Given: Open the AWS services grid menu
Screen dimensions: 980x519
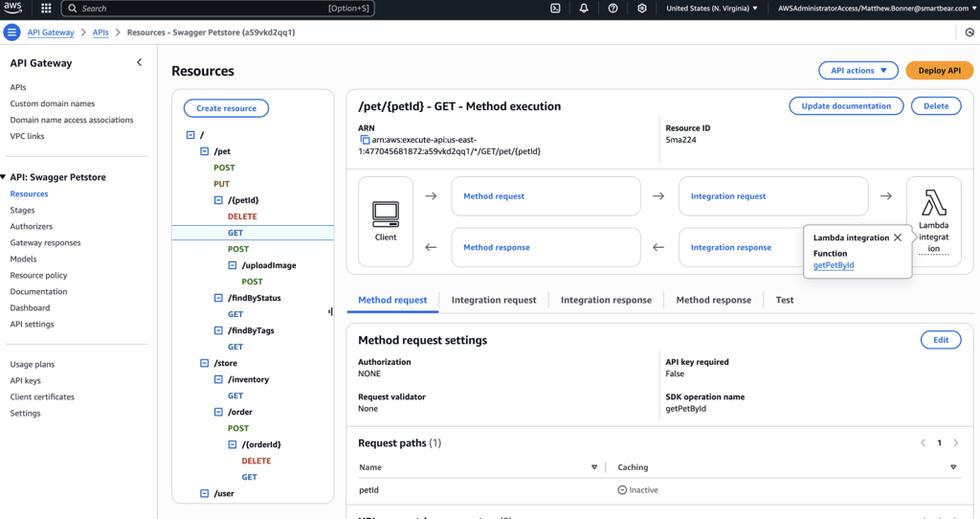Looking at the screenshot, I should [46, 8].
